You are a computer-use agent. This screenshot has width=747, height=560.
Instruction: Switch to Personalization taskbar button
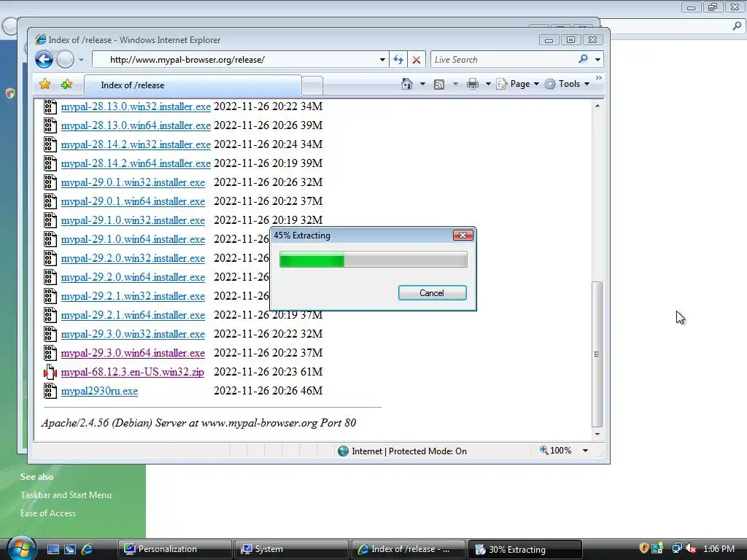click(174, 549)
